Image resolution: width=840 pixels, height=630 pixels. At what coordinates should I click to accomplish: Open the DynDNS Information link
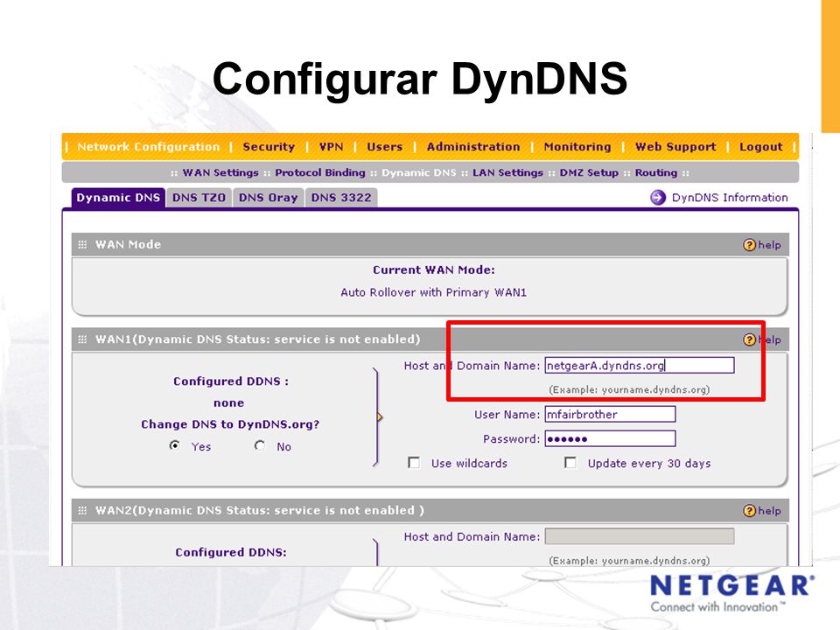730,197
